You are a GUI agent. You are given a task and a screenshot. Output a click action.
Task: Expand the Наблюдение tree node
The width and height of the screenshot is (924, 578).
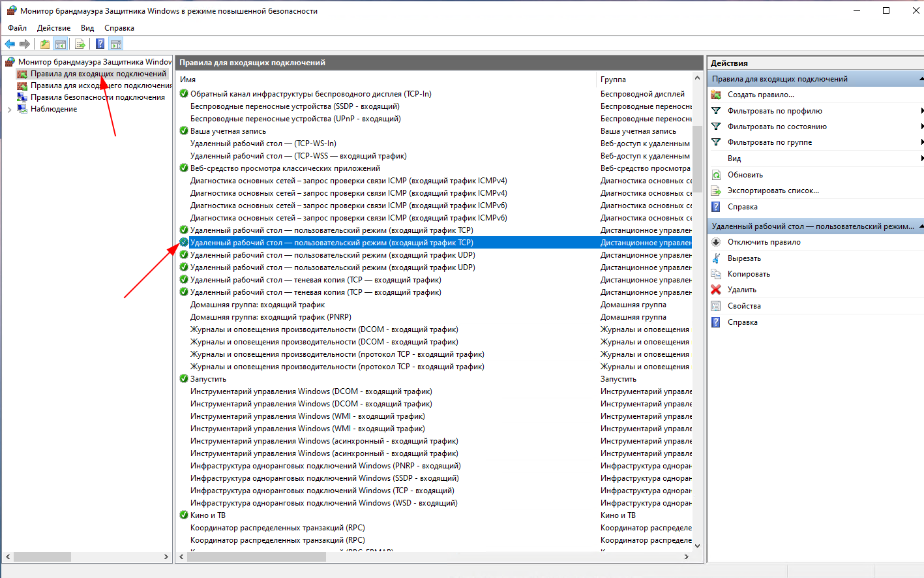tap(9, 110)
